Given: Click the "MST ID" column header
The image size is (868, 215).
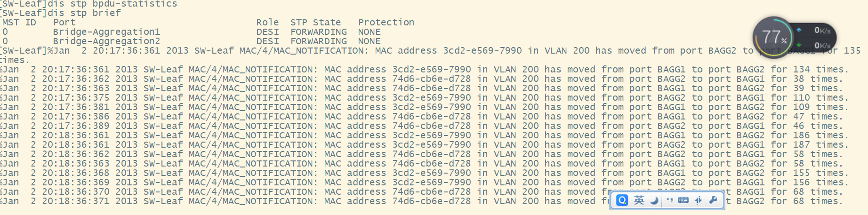Looking at the screenshot, I should [19, 23].
